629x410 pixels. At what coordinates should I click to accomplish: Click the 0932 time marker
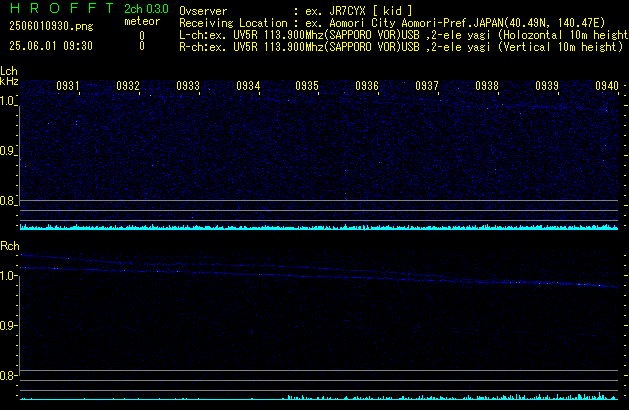(128, 86)
